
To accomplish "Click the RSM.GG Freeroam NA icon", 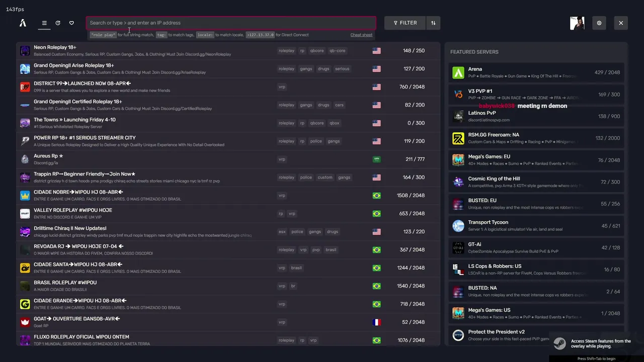I will tap(458, 138).
